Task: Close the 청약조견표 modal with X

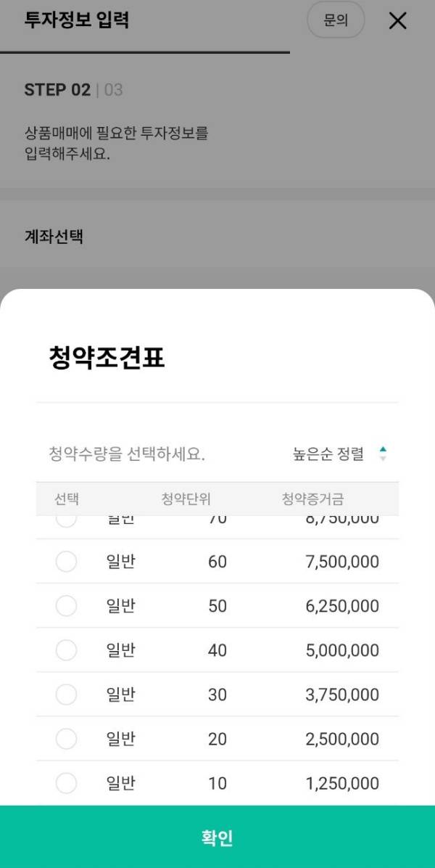Action: coord(397,21)
